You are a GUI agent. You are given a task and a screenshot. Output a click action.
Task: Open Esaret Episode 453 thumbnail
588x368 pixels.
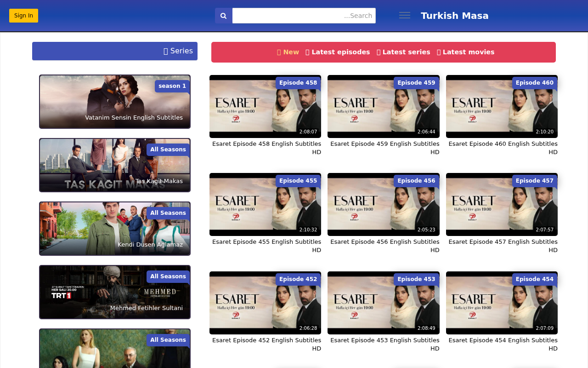click(384, 303)
